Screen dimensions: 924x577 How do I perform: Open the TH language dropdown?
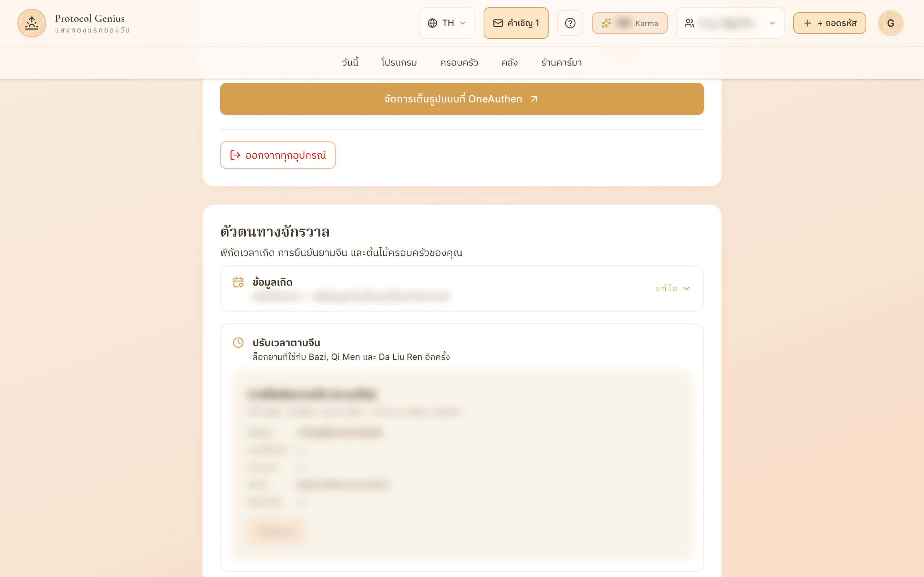447,23
